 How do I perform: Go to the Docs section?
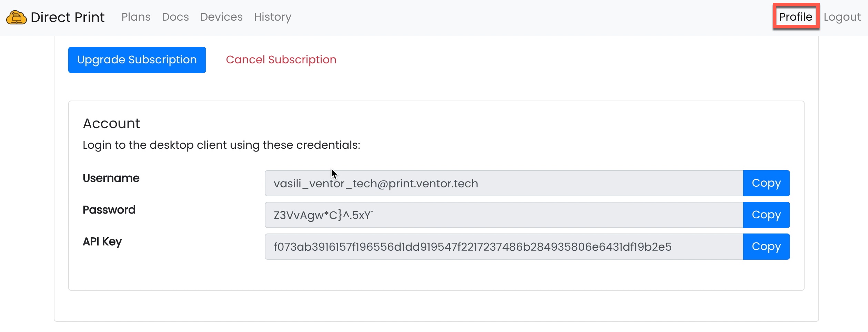[175, 17]
